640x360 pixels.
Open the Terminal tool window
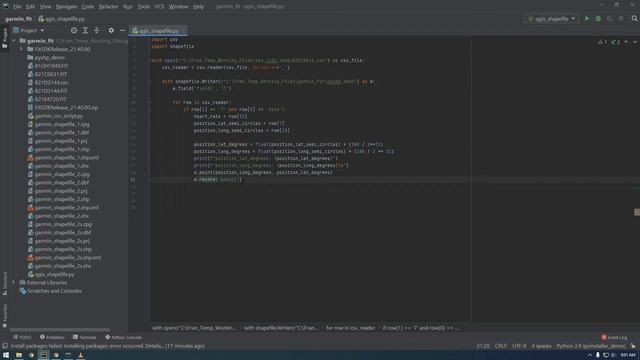click(84, 338)
